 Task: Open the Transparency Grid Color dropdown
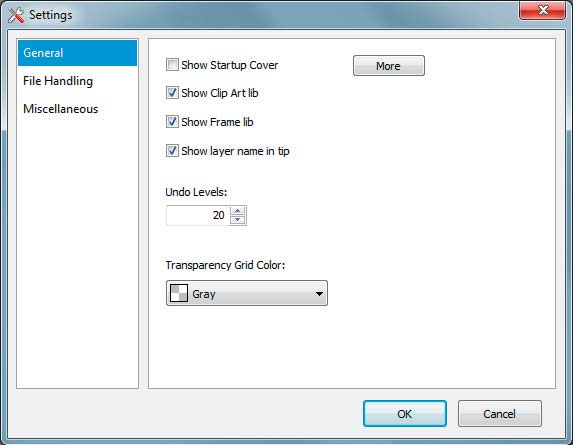click(x=247, y=293)
